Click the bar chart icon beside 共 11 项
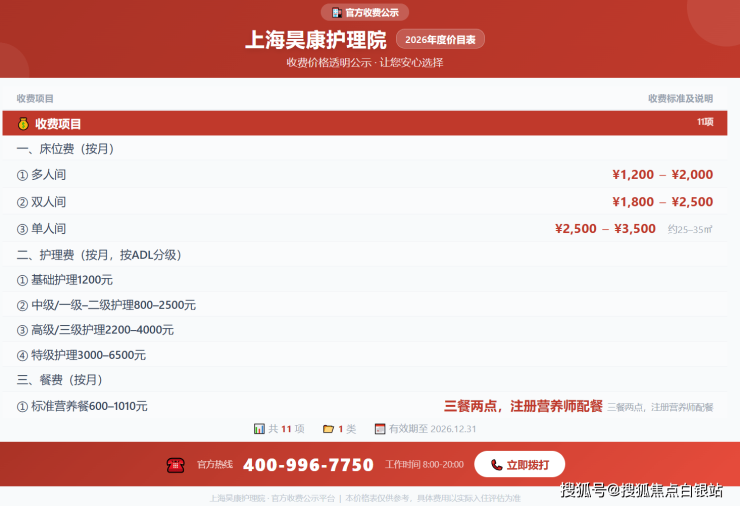This screenshot has width=740, height=506. pyautogui.click(x=259, y=429)
